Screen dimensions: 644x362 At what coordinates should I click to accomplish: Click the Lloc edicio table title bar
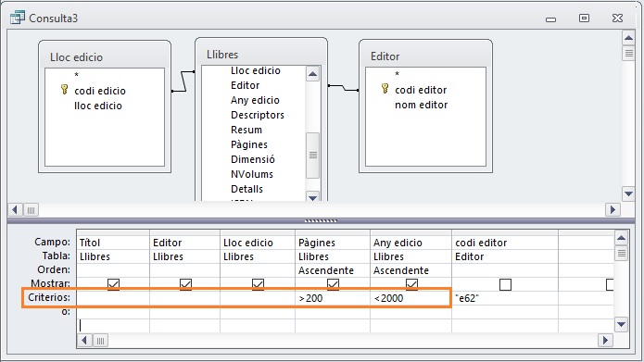[x=105, y=56]
